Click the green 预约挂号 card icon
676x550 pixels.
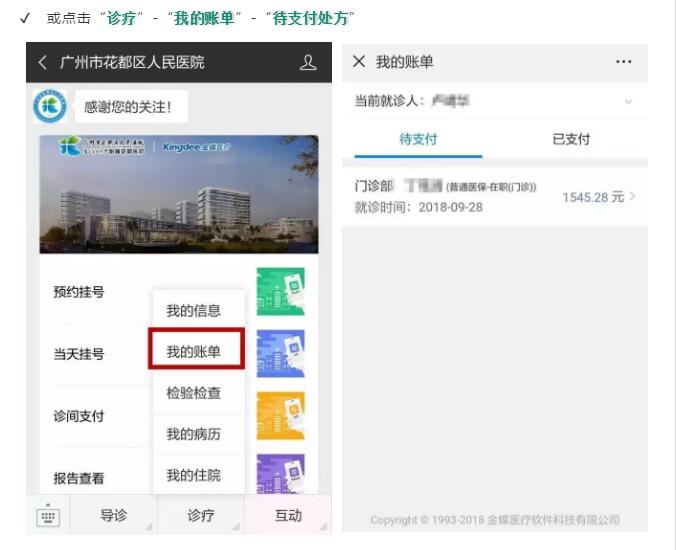tap(281, 292)
